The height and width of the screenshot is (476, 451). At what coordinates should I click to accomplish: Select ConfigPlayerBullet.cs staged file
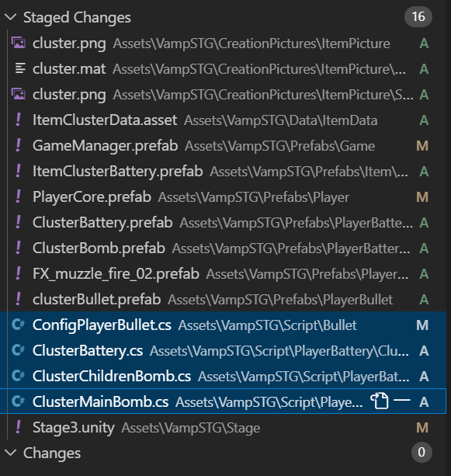(223, 325)
